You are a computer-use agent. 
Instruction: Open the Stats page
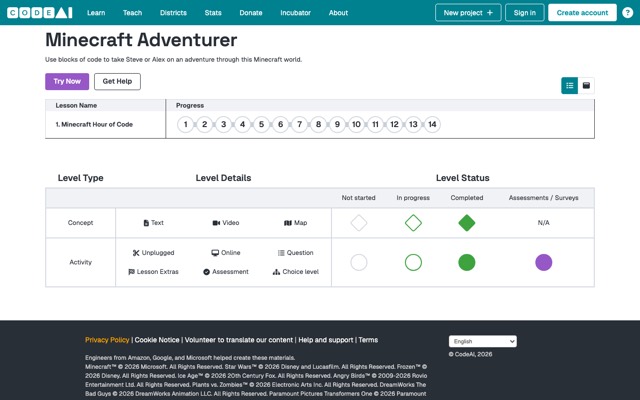coord(213,13)
